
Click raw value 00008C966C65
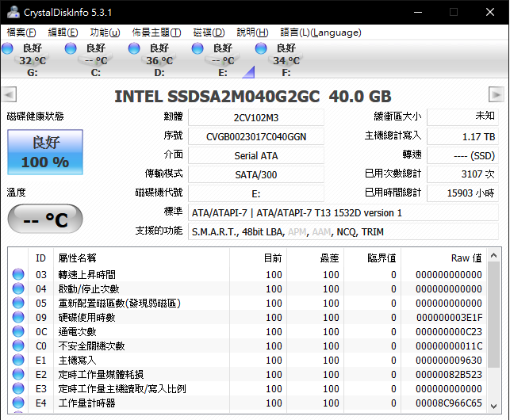(448, 403)
